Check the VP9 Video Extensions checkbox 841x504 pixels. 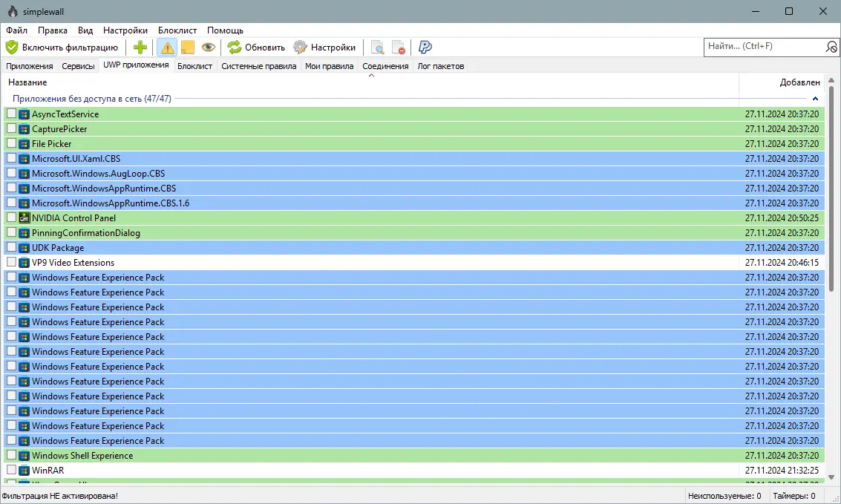point(11,262)
